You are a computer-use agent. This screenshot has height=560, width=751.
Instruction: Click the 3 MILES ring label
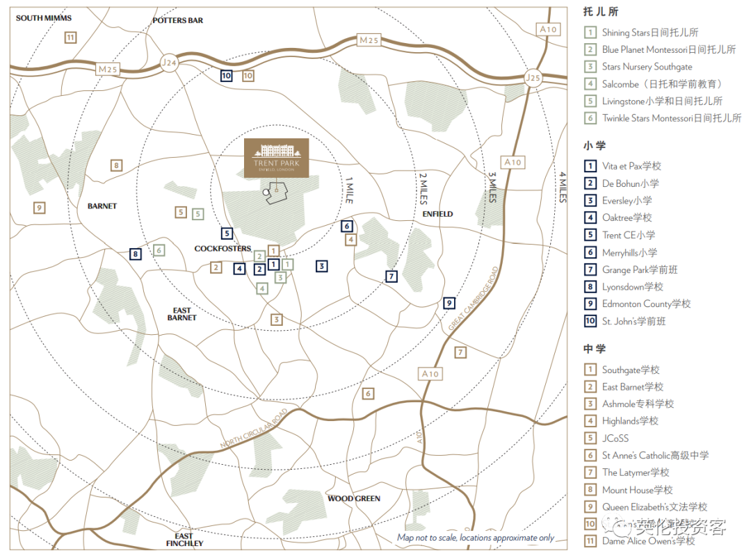click(492, 187)
